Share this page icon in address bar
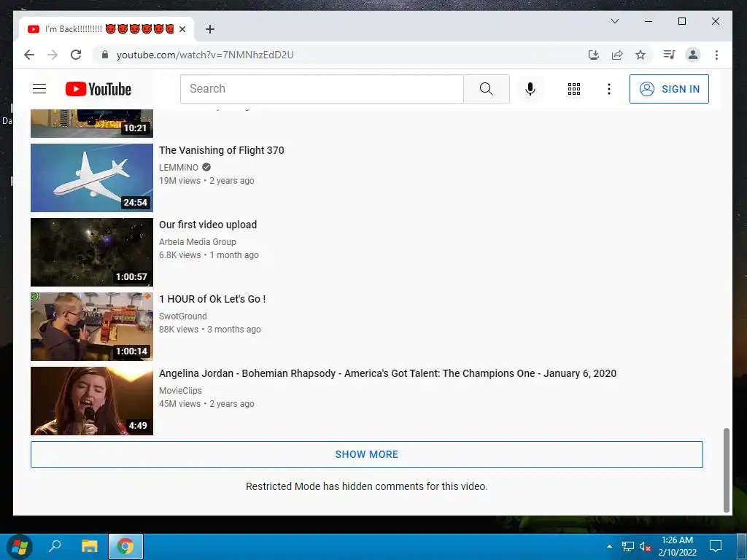 [x=617, y=55]
